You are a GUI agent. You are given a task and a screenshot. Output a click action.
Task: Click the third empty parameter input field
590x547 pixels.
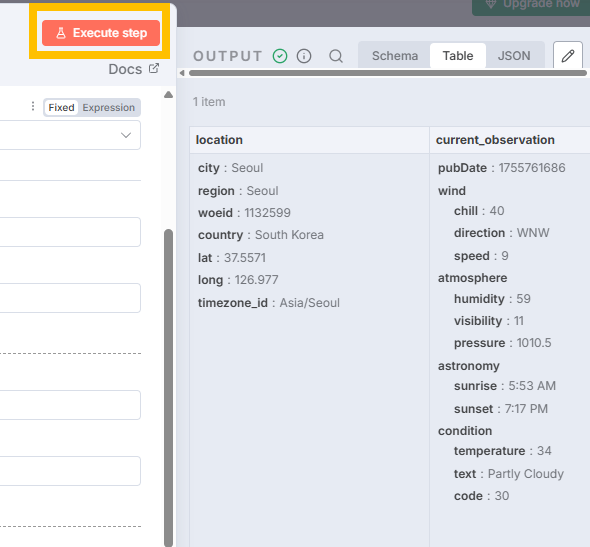[x=70, y=405]
